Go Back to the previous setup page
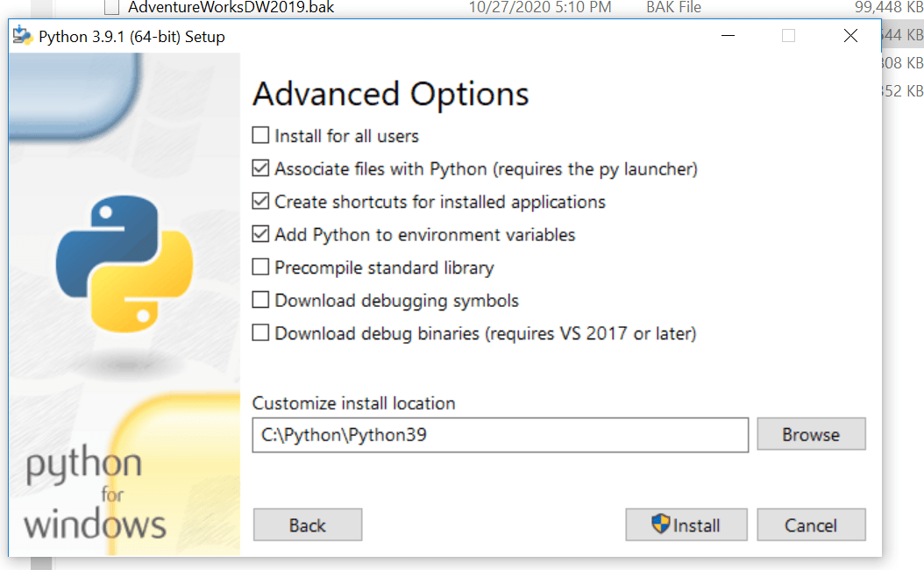 click(307, 525)
